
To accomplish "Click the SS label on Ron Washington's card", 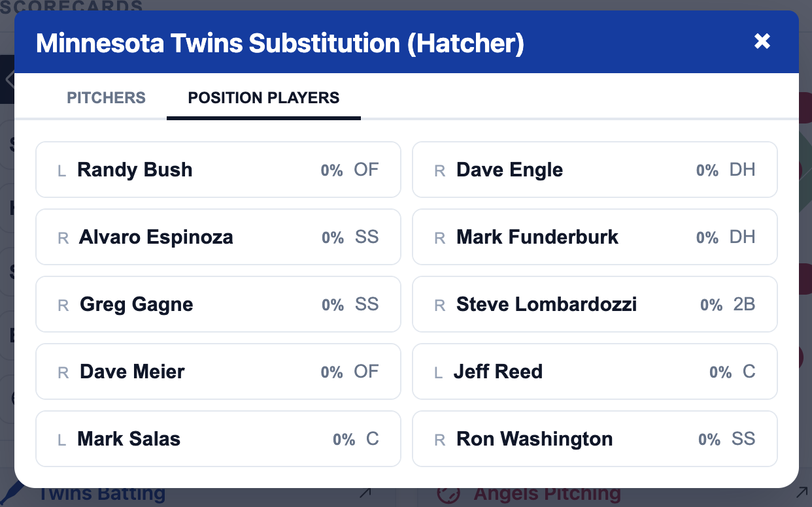I will [743, 439].
